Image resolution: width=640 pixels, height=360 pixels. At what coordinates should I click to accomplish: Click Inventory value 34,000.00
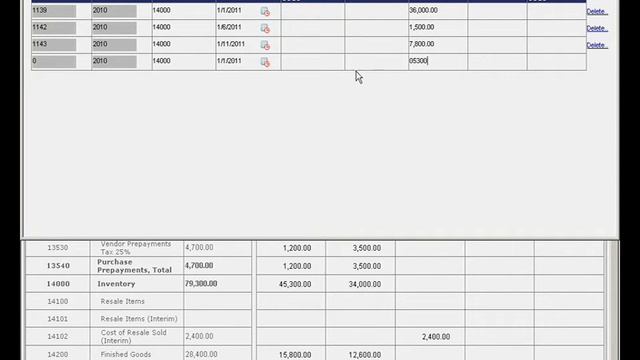tap(364, 284)
